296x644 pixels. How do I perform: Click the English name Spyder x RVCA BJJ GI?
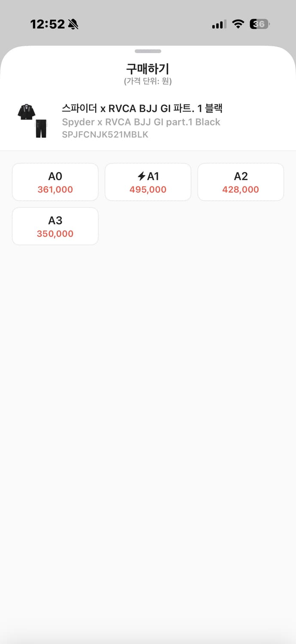coord(141,122)
